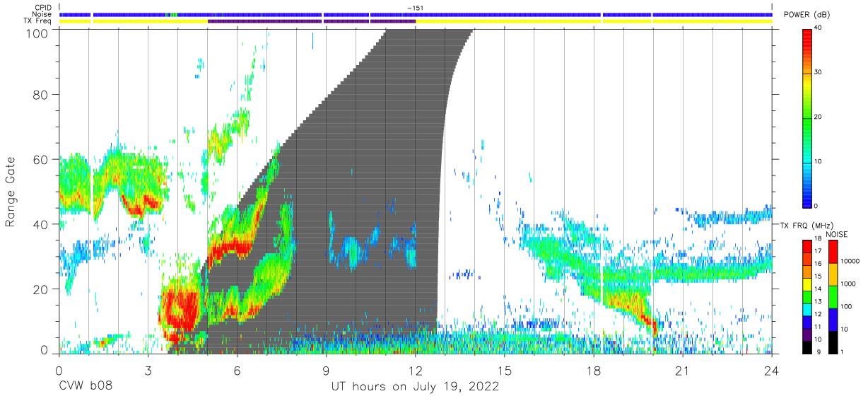Click the 3 tick on UT hours axis

click(x=148, y=371)
